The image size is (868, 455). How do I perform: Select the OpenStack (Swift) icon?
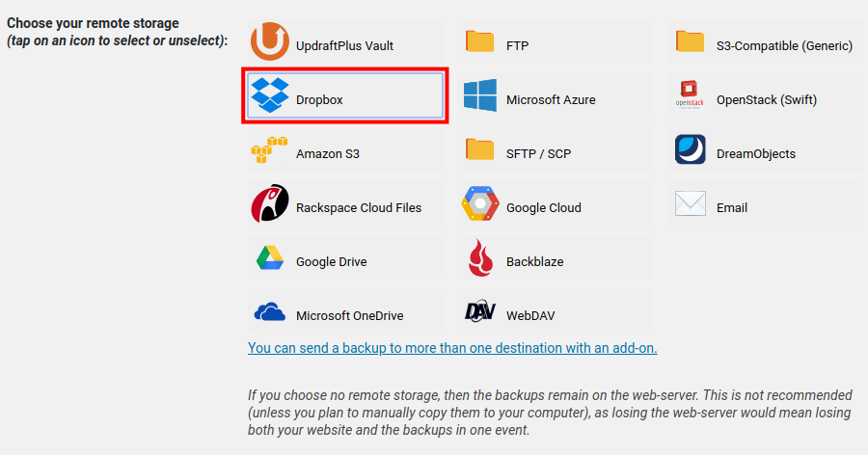pyautogui.click(x=690, y=96)
